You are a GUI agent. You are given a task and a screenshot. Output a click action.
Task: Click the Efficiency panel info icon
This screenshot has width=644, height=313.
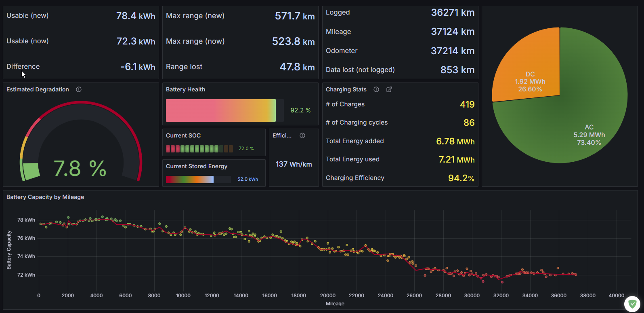pos(302,135)
